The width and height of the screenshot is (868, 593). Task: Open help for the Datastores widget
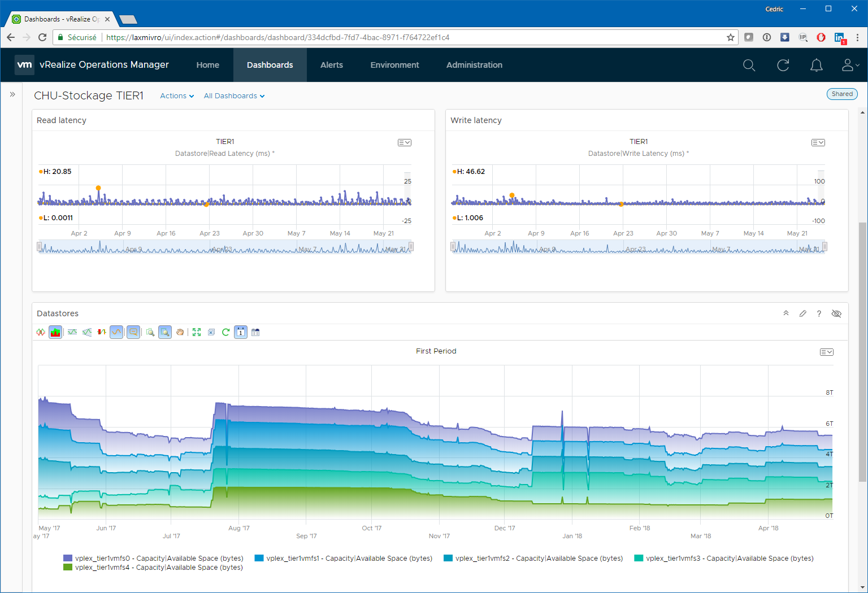coord(819,313)
